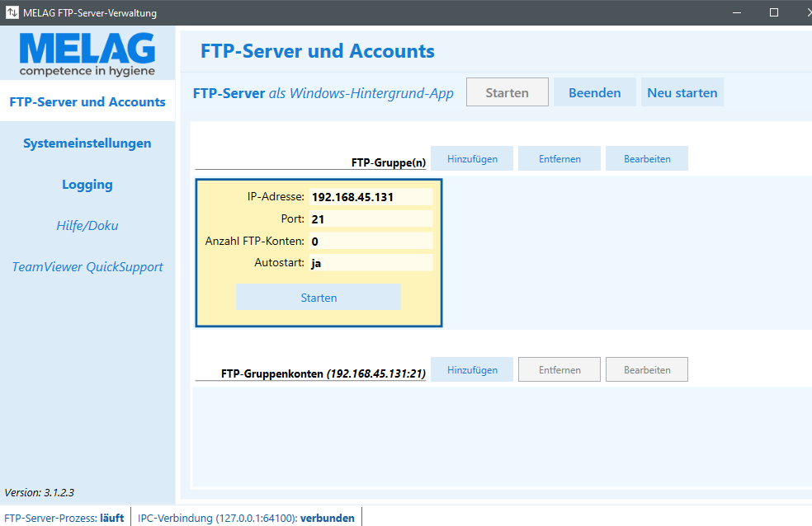Click the Anzahl FTP-Konten value 0
The height and width of the screenshot is (526, 812).
371,241
